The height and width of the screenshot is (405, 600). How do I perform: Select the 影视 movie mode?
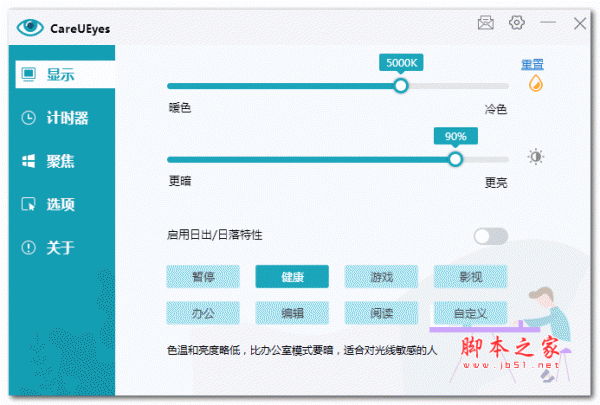tap(470, 276)
